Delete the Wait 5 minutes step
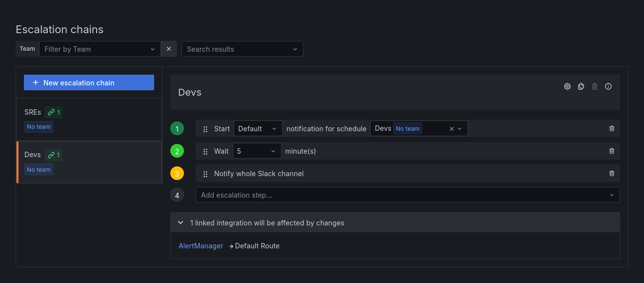The image size is (644, 283). [611, 151]
